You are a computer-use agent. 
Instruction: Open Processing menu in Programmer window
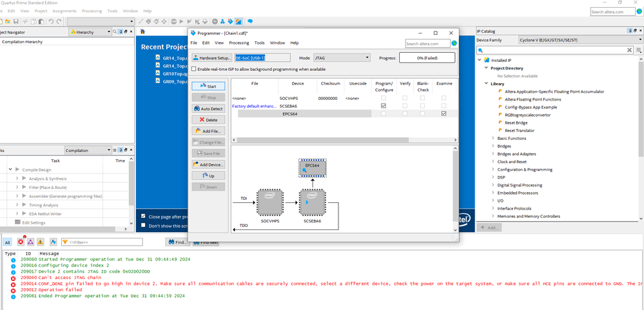click(x=239, y=43)
